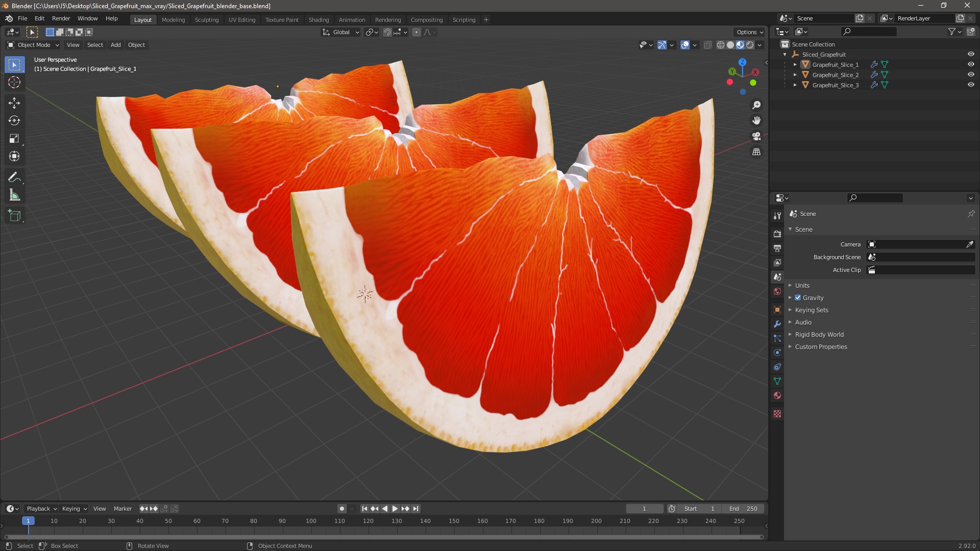Pick the Annotate tool
Image resolution: width=980 pixels, height=551 pixels.
point(14,178)
